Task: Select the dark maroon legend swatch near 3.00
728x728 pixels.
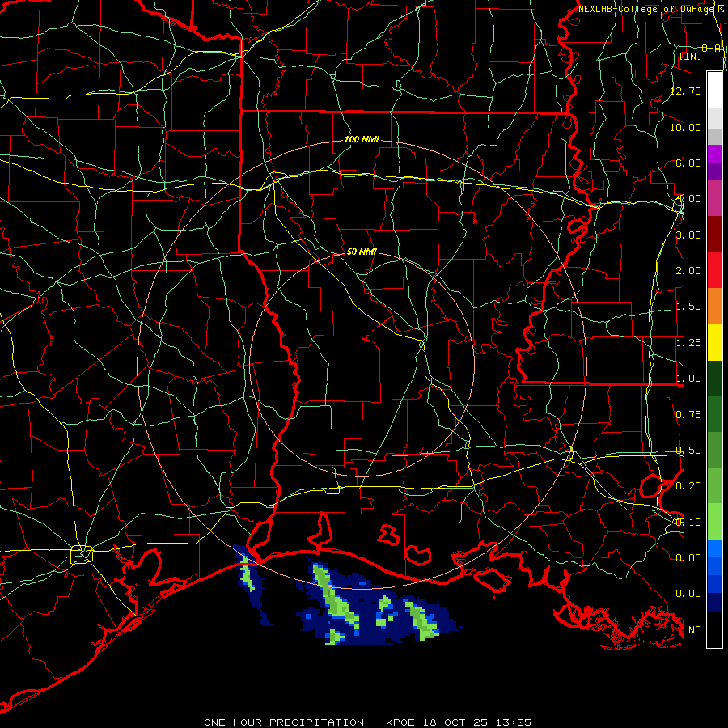Action: [714, 234]
